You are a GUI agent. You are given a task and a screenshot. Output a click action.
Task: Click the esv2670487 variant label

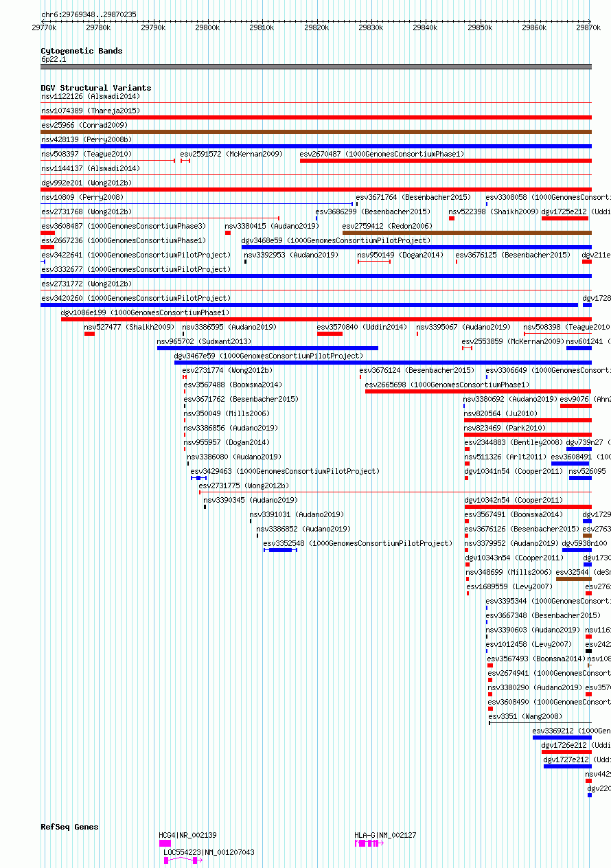382,154
